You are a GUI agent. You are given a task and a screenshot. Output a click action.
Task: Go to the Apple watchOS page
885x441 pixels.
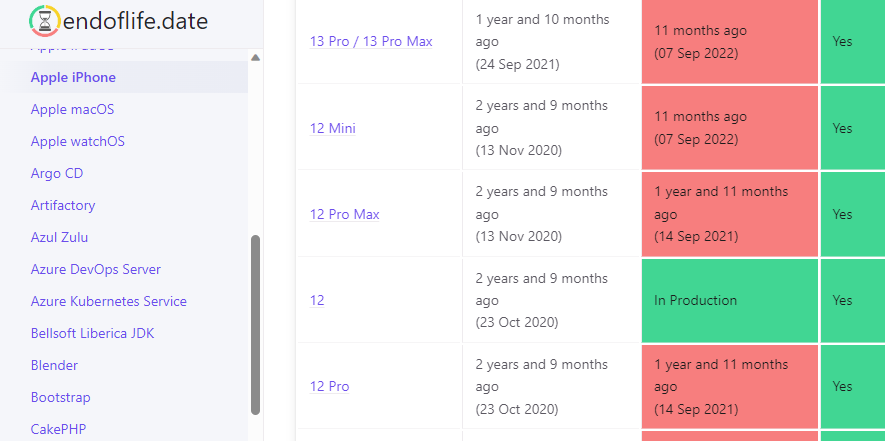coord(77,141)
